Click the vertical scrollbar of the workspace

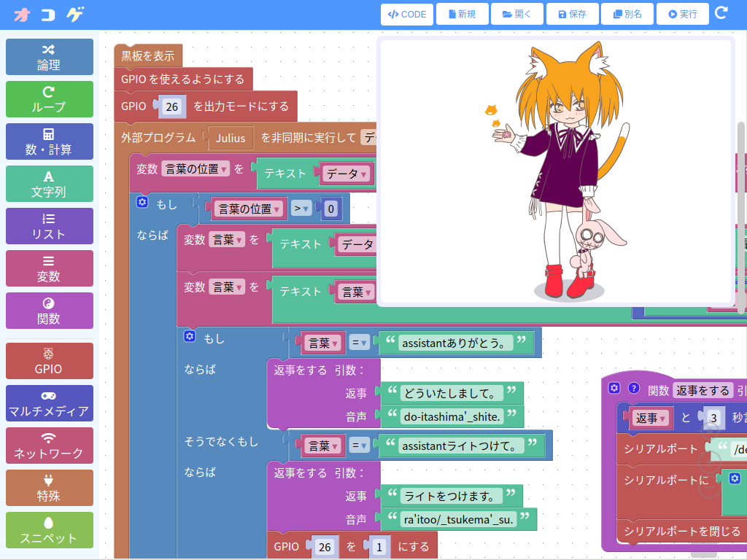pyautogui.click(x=741, y=219)
